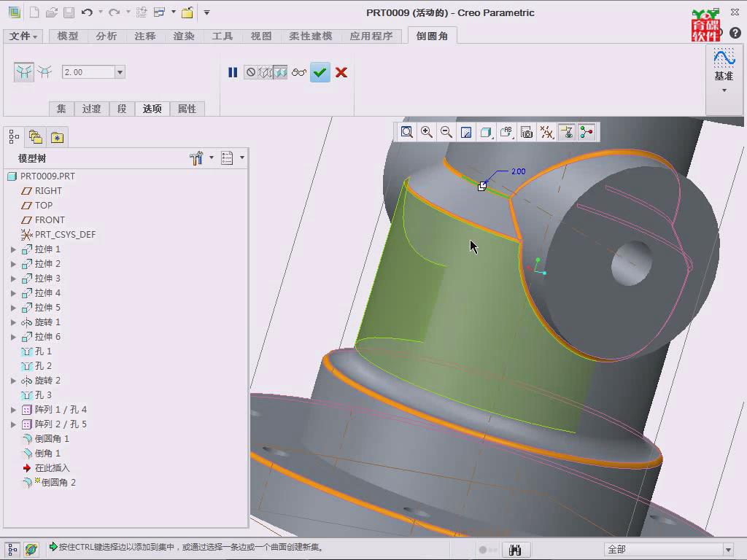
Task: Pause the round feature tool
Action: click(x=233, y=72)
